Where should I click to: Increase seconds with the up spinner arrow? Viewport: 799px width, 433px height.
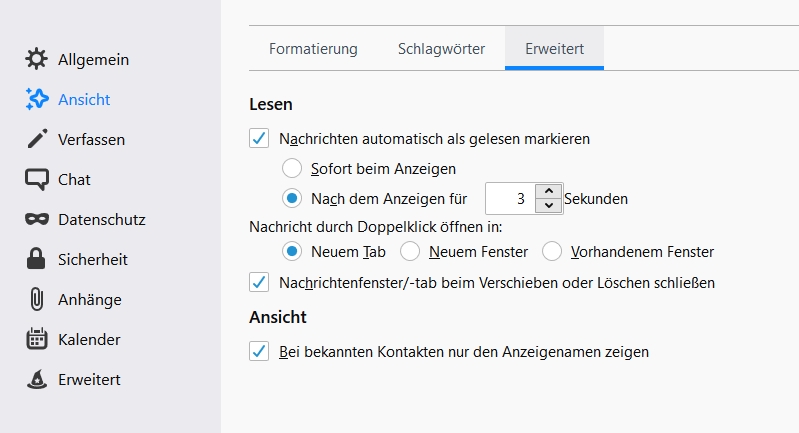pyautogui.click(x=548, y=191)
